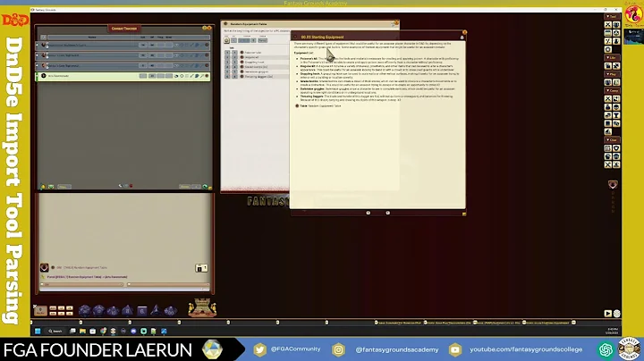Select the Darkvision goggles table row
644x361 pixels.
pyautogui.click(x=256, y=71)
